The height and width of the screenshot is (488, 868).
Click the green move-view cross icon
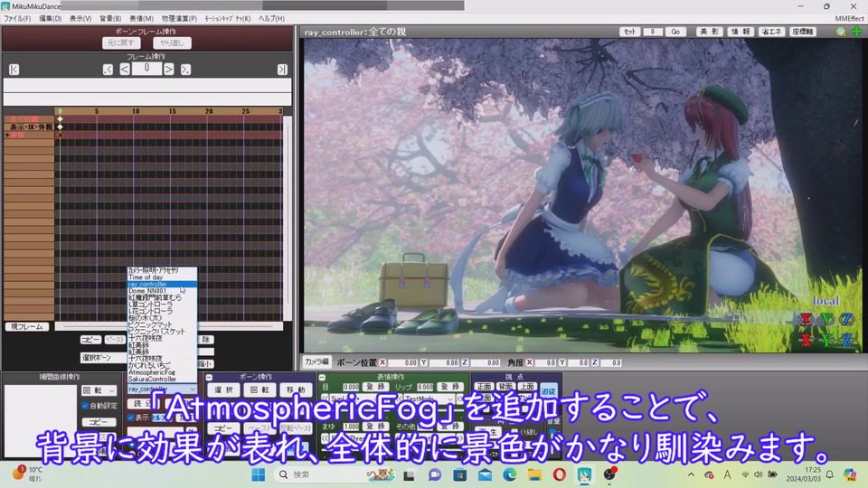tap(856, 32)
